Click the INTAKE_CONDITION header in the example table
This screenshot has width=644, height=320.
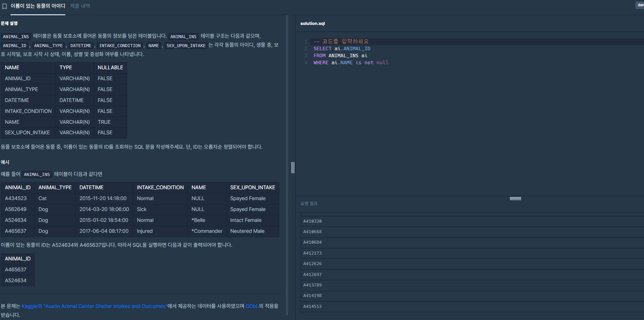click(160, 188)
